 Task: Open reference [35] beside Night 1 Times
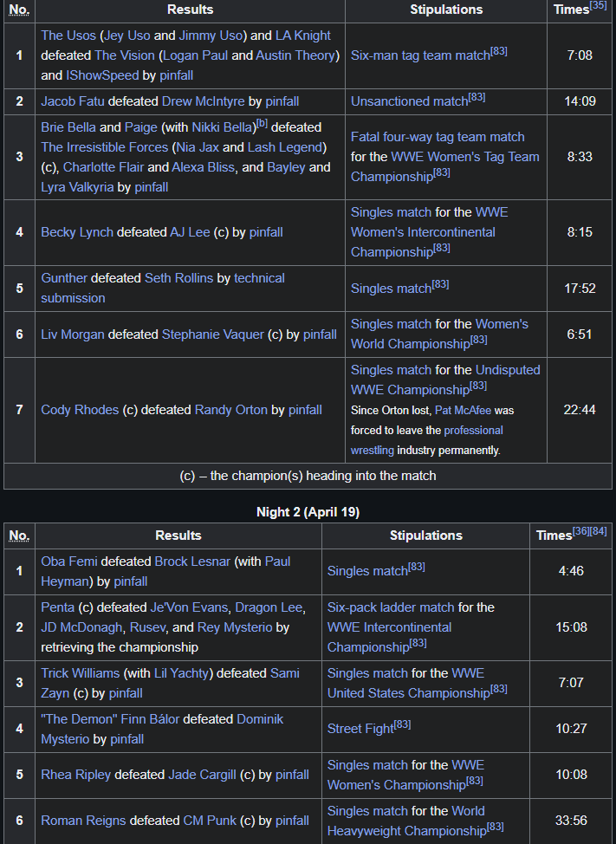(598, 5)
